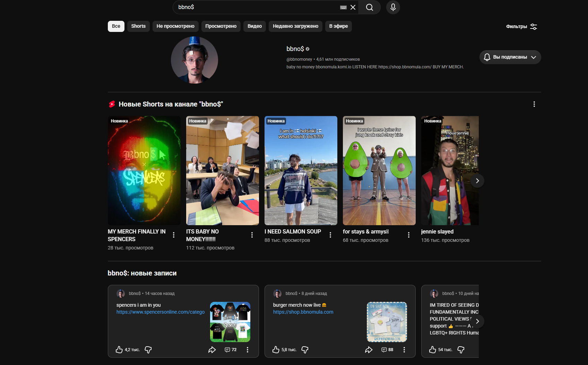Open the spencersonline.com link in post

coord(161,312)
